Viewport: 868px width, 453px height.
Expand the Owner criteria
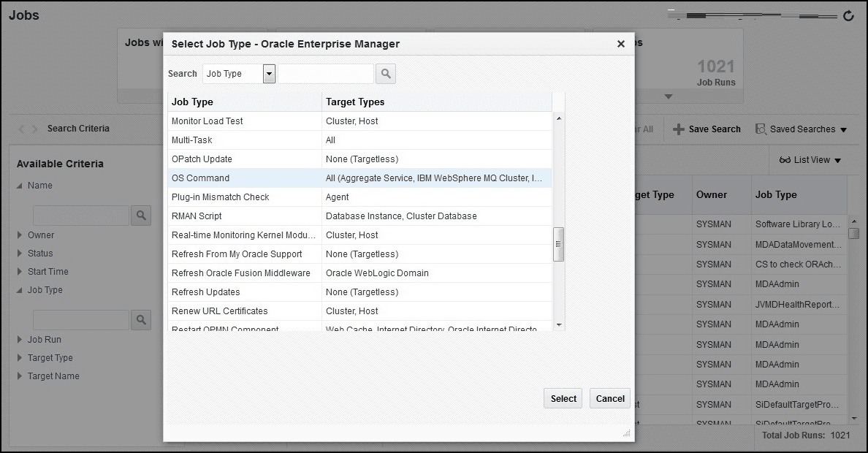tap(20, 235)
